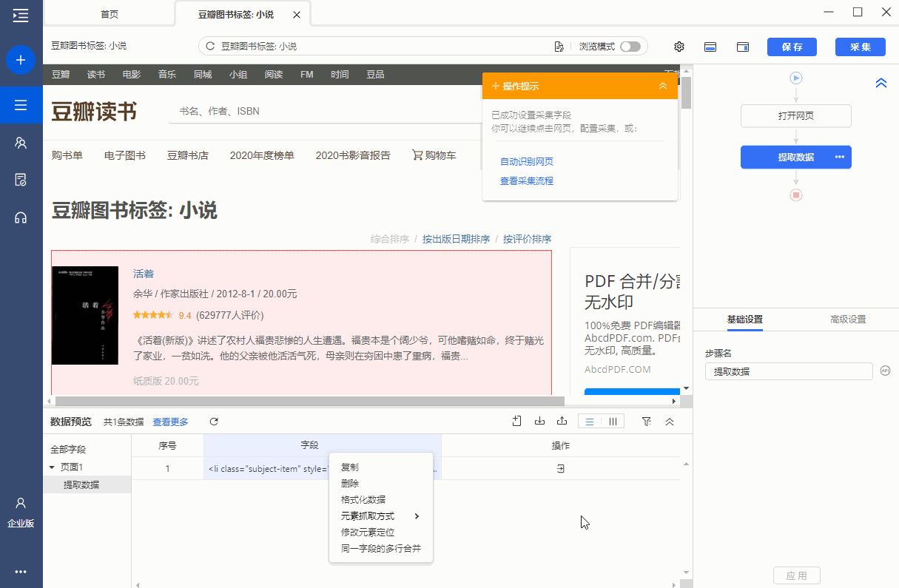Select the 打开网页 workflow step
The width and height of the screenshot is (899, 588).
click(796, 116)
